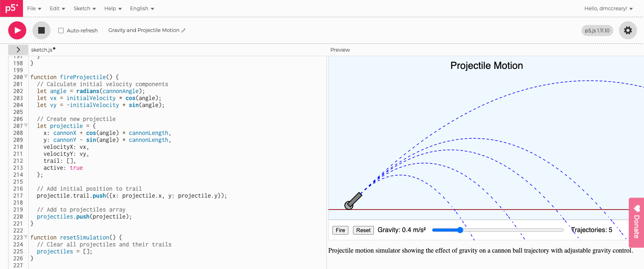The image size is (644, 269).
Task: Enable Auto-refresh
Action: pyautogui.click(x=60, y=30)
